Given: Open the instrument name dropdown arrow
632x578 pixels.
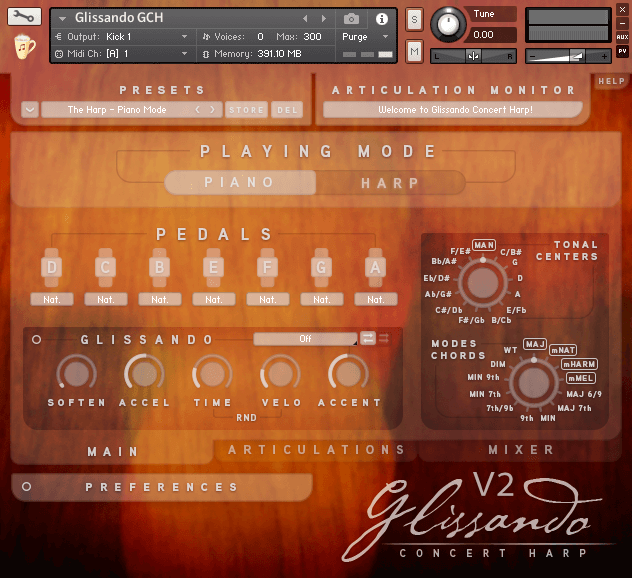Looking at the screenshot, I should coord(62,19).
